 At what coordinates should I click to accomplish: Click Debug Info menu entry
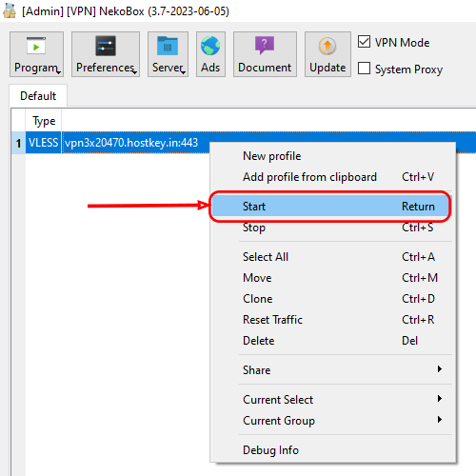pyautogui.click(x=333, y=449)
